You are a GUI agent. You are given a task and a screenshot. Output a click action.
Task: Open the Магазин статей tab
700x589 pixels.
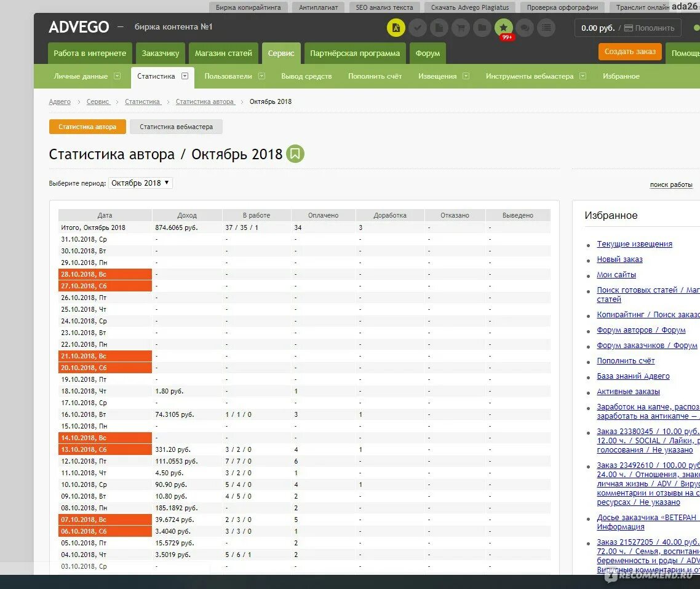click(223, 53)
